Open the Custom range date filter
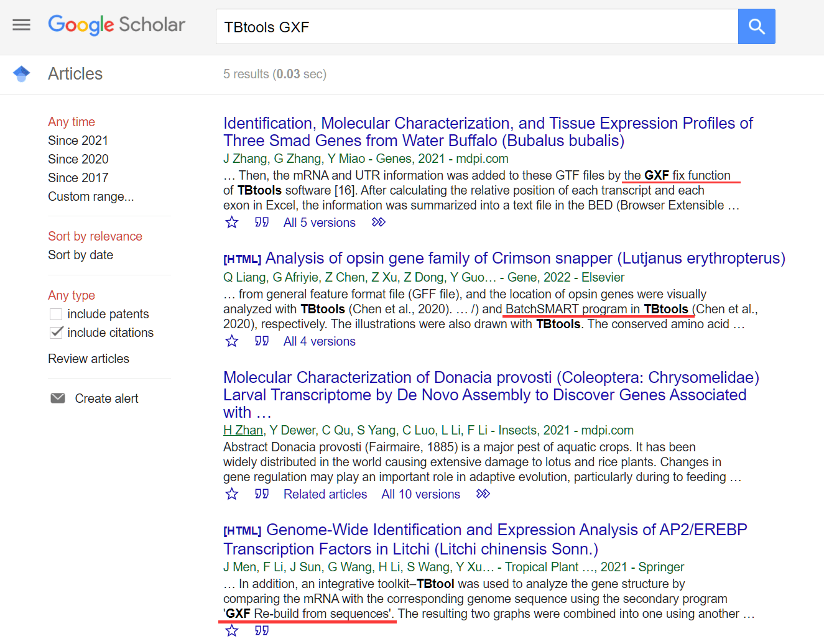 click(x=91, y=196)
